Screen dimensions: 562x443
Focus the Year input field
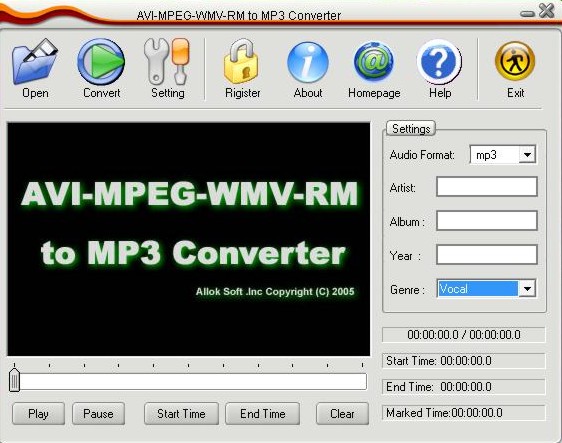pyautogui.click(x=487, y=254)
